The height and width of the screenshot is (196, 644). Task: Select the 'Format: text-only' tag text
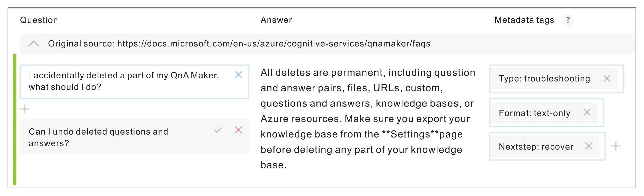pos(534,113)
